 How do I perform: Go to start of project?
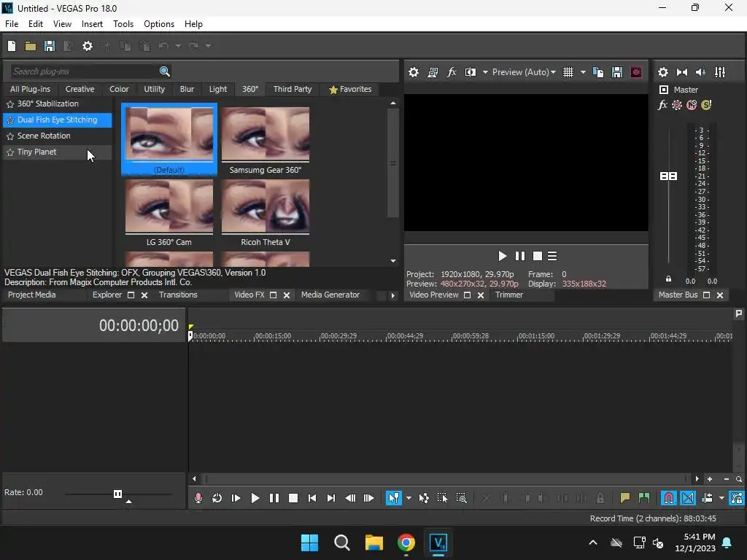pyautogui.click(x=312, y=498)
